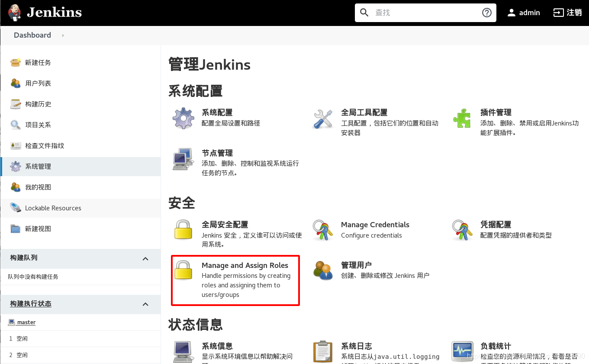
Task: Click the admin user avatar icon
Action: (512, 13)
